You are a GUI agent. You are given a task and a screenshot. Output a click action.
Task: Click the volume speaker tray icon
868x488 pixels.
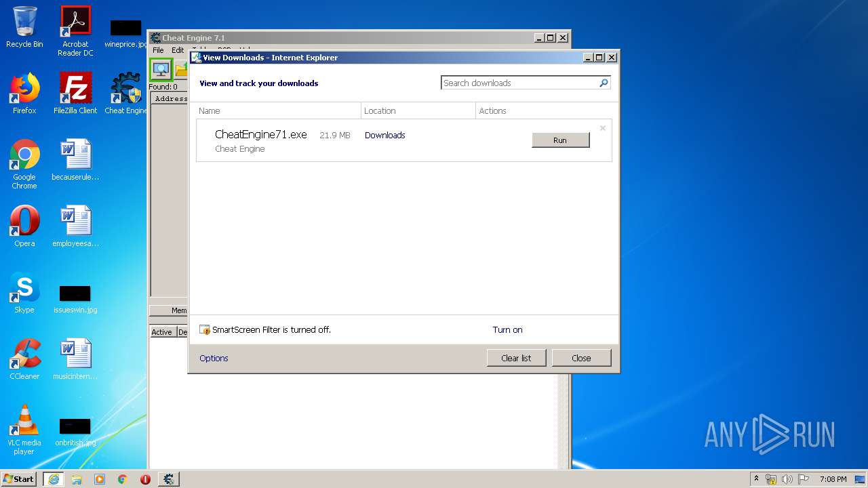(x=787, y=479)
